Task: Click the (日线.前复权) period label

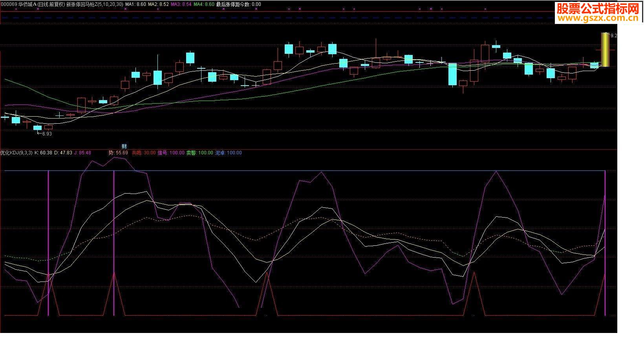Action: point(51,4)
